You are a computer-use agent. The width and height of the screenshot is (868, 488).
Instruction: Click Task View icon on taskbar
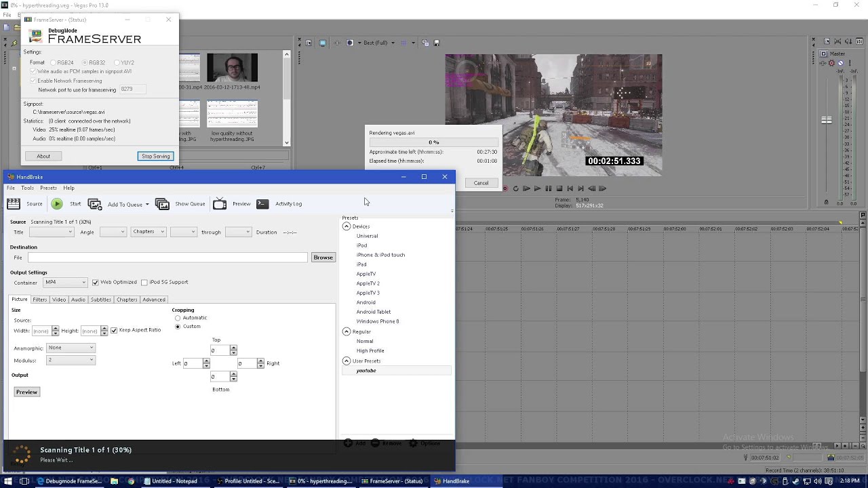click(x=24, y=481)
